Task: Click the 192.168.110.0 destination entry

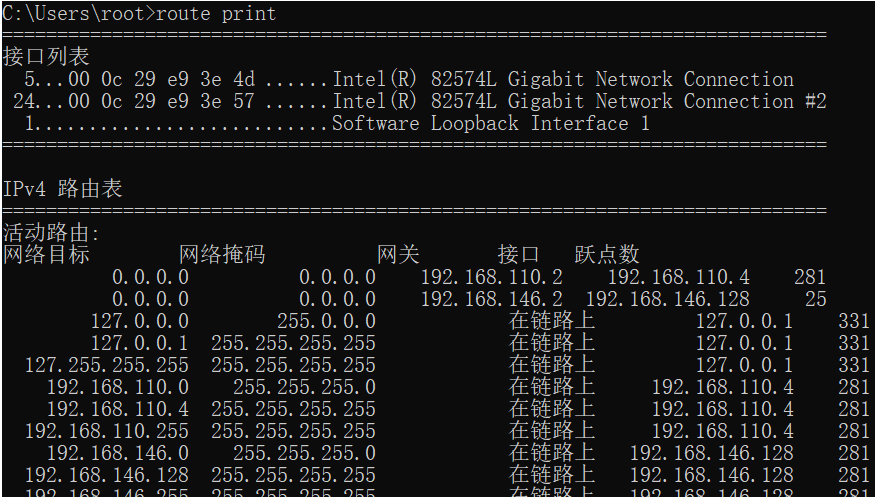Action: tap(118, 387)
